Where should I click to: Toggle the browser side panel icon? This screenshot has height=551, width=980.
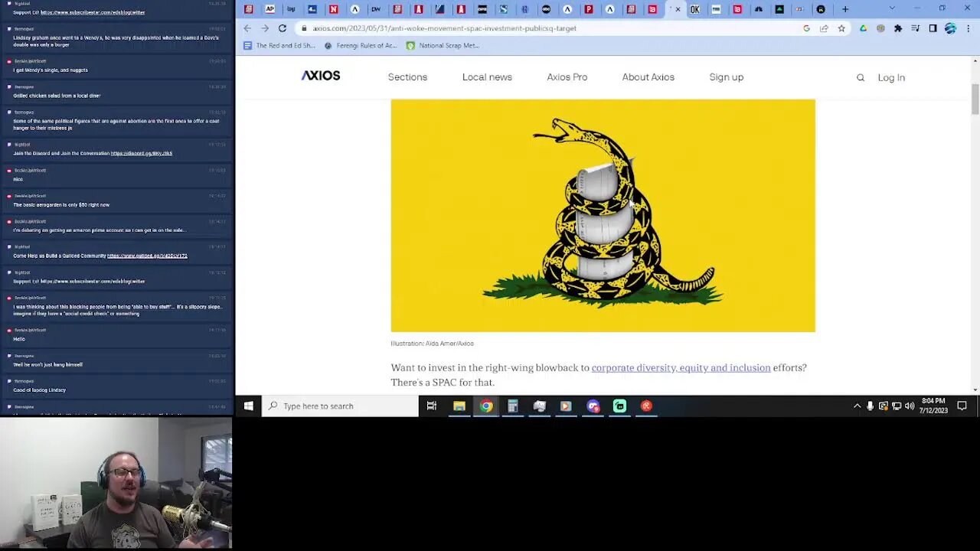[933, 28]
